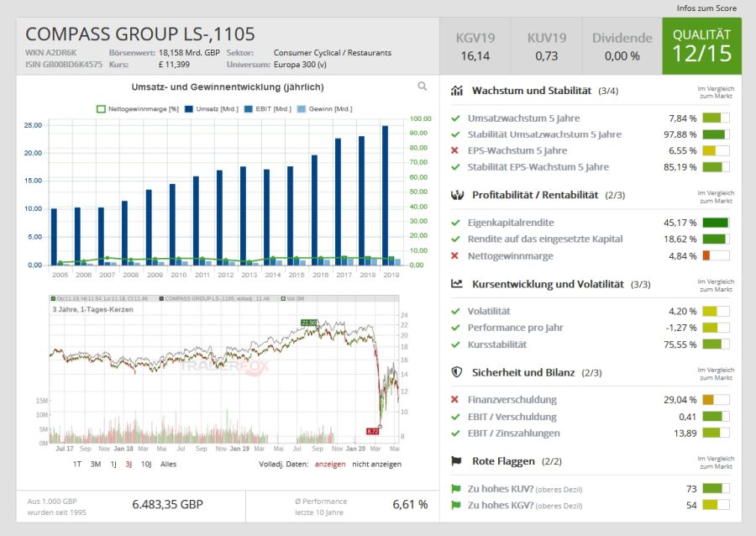Viewport: 756px width, 536px height.
Task: Click the chart title Umsatz- und Gewinnentwicklung (jährlich)
Action: point(228,87)
